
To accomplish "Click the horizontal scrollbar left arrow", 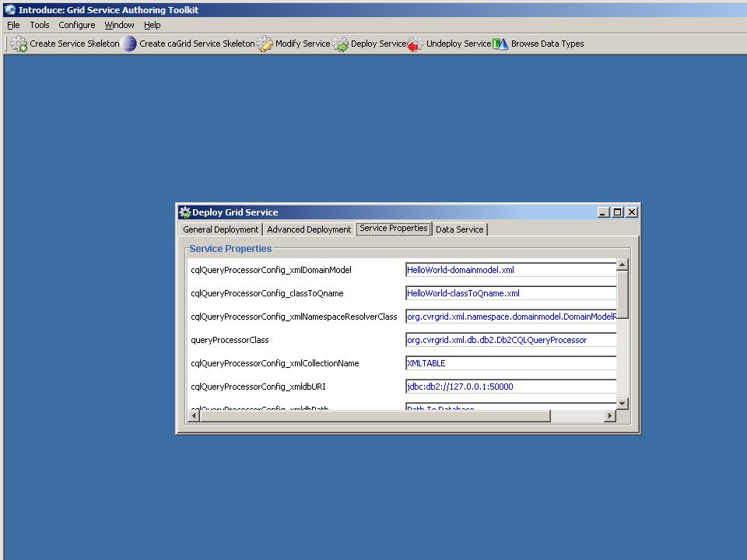I will pos(194,415).
